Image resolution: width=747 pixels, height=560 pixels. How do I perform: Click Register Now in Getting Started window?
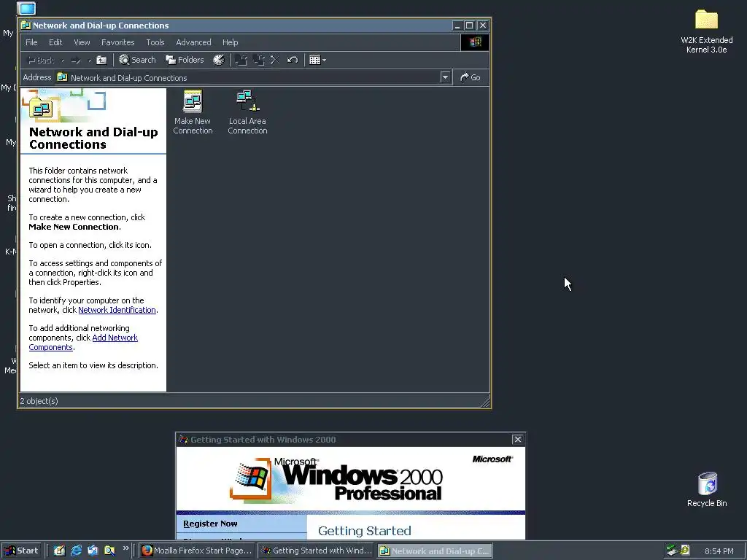pyautogui.click(x=210, y=524)
